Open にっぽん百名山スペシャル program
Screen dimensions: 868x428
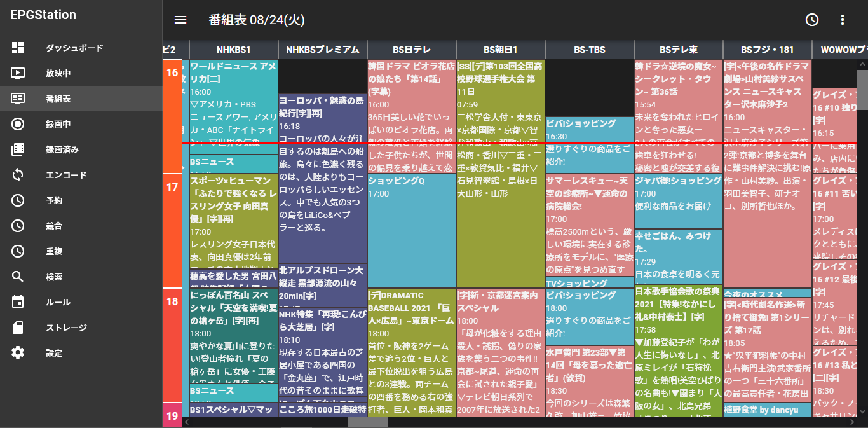tap(234, 336)
